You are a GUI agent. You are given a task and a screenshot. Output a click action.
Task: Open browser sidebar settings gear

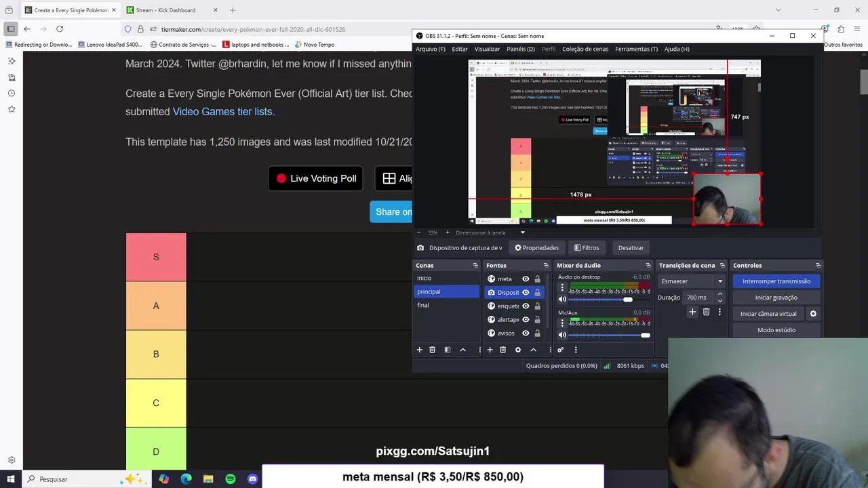(x=12, y=460)
